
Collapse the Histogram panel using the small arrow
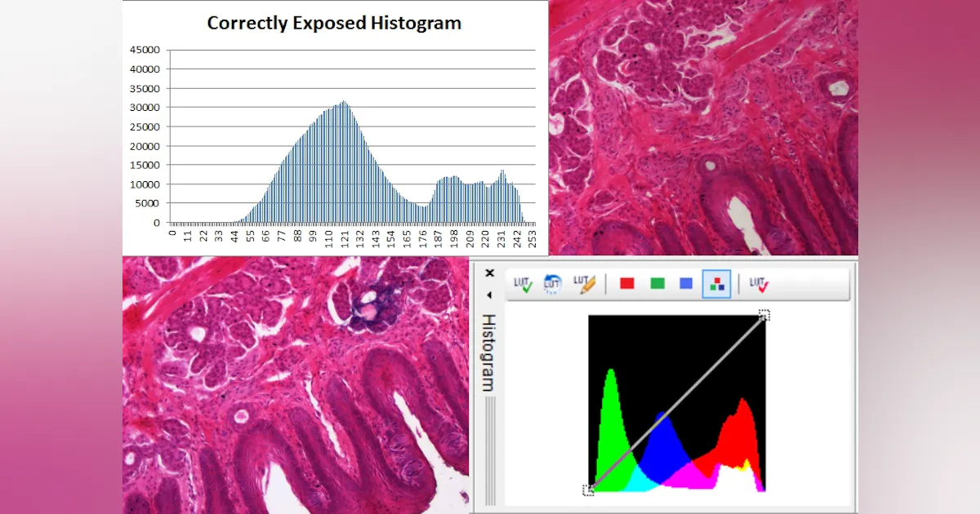489,295
